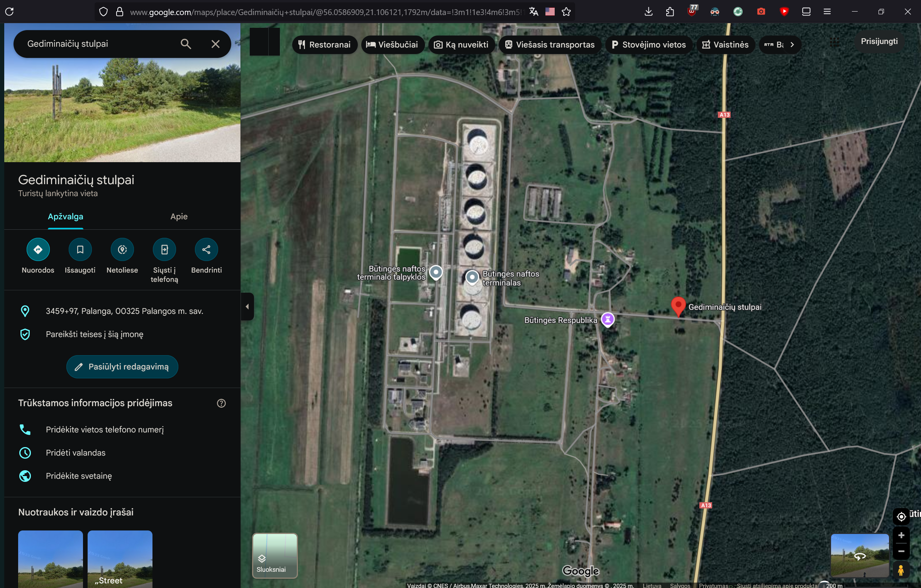Open the Sluoksniai layers switcher
Image resolution: width=921 pixels, height=588 pixels.
click(275, 556)
